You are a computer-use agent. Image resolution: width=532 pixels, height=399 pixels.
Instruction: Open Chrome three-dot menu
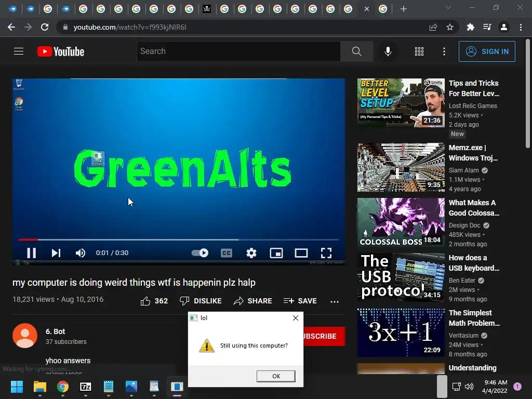521,27
